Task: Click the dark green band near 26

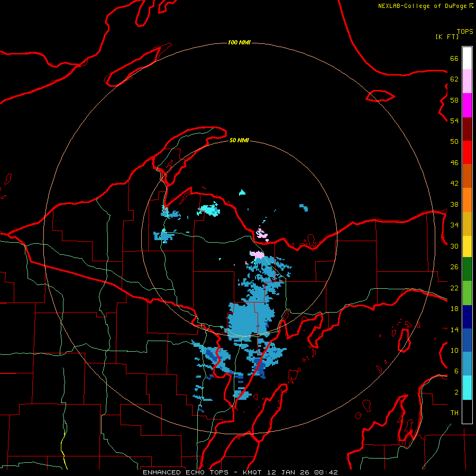Action: tap(467, 269)
